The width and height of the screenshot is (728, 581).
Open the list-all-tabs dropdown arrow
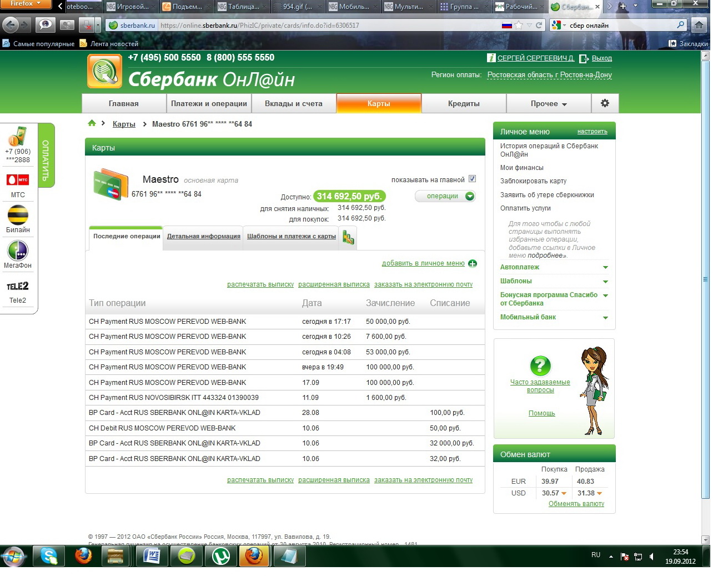point(636,6)
